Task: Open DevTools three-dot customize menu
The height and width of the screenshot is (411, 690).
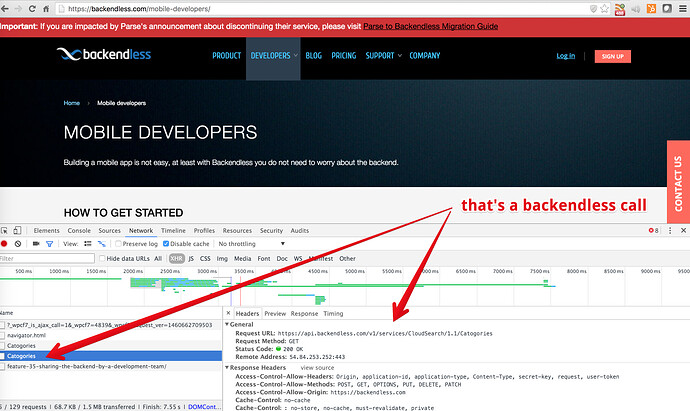Action: coord(670,230)
